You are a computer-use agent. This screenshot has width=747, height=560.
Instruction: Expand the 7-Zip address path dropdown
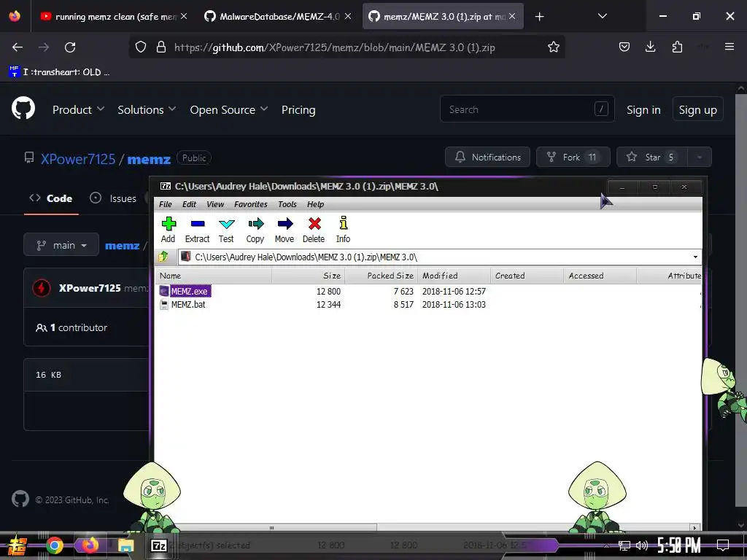[x=695, y=257]
